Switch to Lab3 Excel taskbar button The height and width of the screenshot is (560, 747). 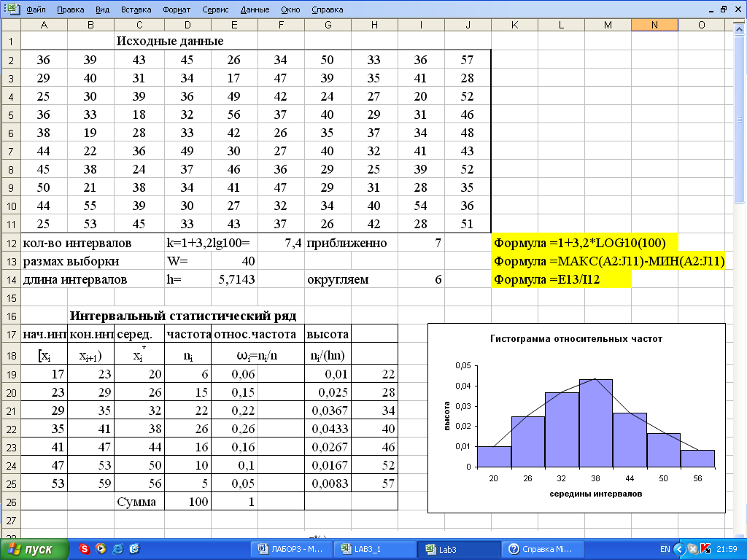pyautogui.click(x=458, y=549)
